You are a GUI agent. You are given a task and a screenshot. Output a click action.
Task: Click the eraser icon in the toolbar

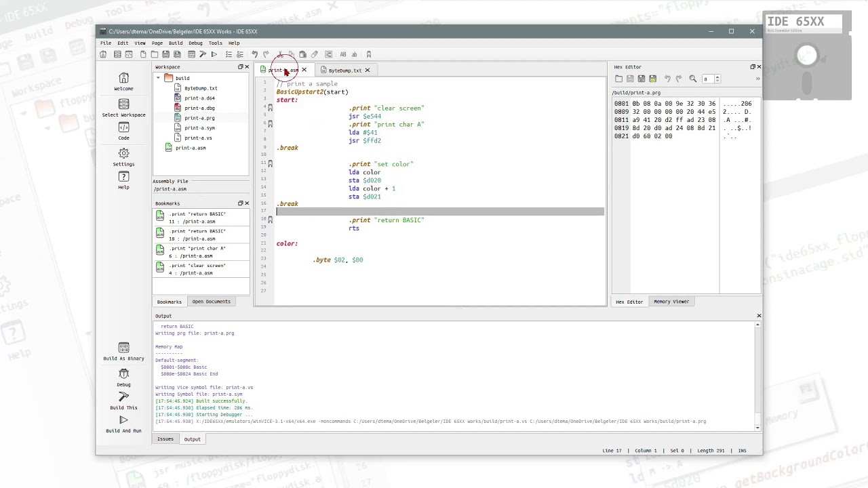coord(314,54)
